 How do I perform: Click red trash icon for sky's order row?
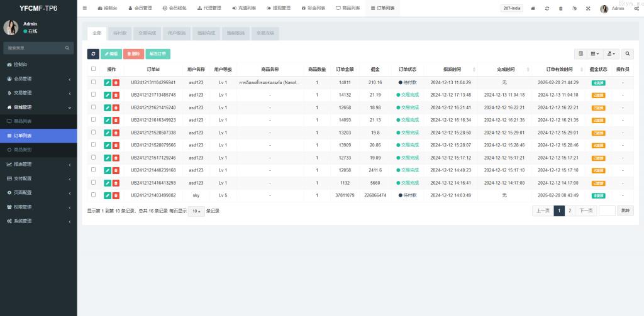[116, 195]
